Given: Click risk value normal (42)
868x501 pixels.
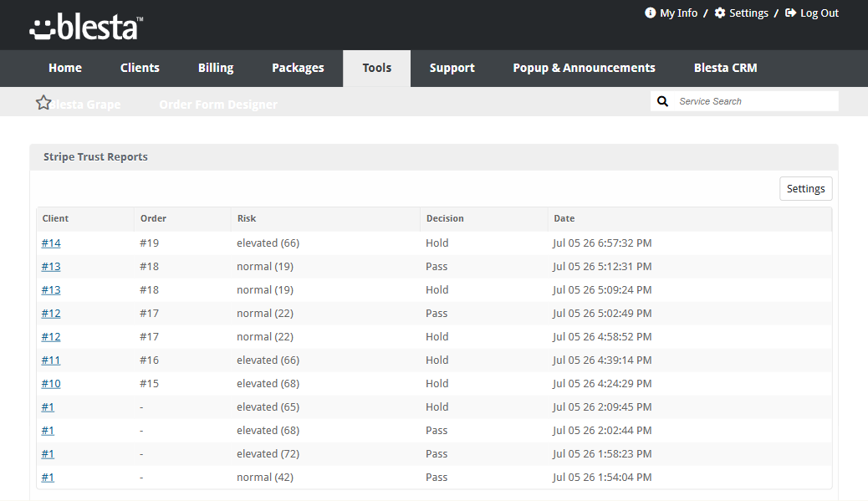Looking at the screenshot, I should 265,478.
